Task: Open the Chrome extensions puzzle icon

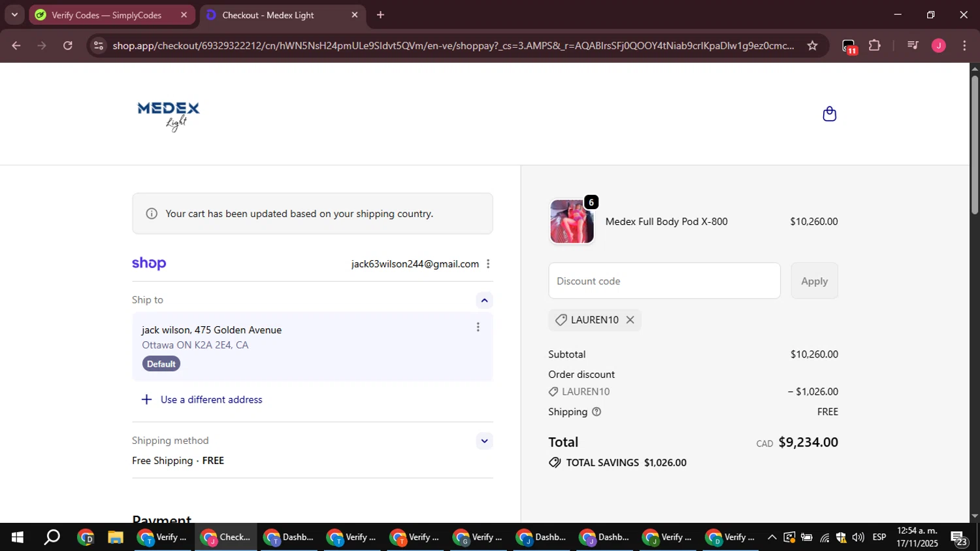Action: 874,45
